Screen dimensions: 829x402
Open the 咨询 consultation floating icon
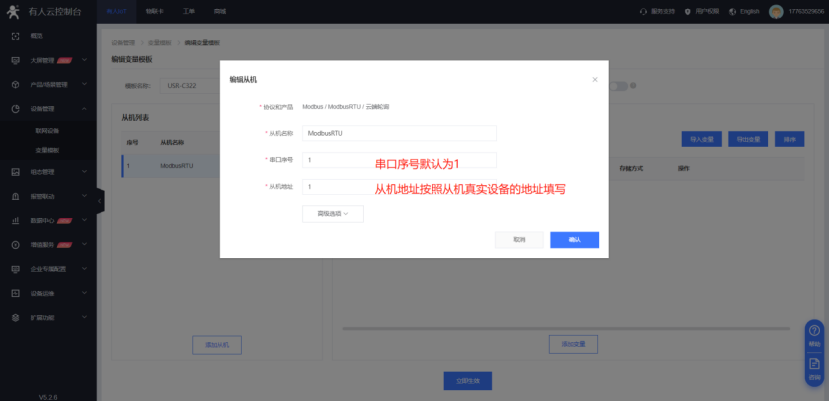pyautogui.click(x=814, y=368)
